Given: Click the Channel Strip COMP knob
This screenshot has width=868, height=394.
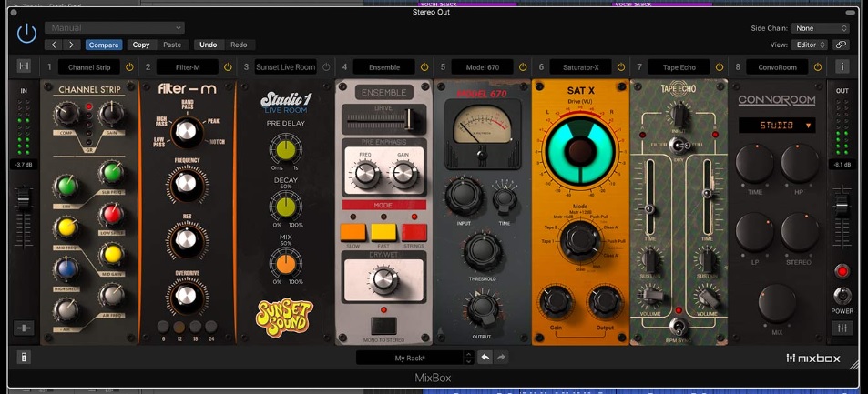Looking at the screenshot, I should click(66, 115).
